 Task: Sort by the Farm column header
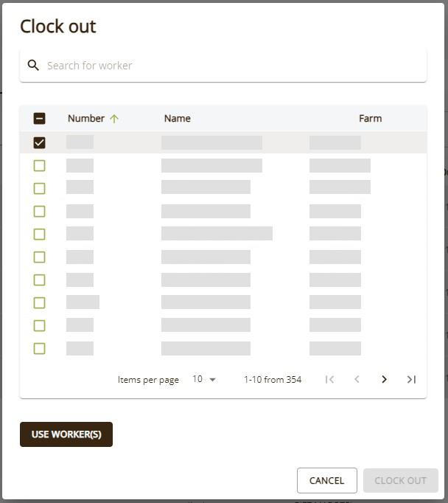(x=370, y=118)
